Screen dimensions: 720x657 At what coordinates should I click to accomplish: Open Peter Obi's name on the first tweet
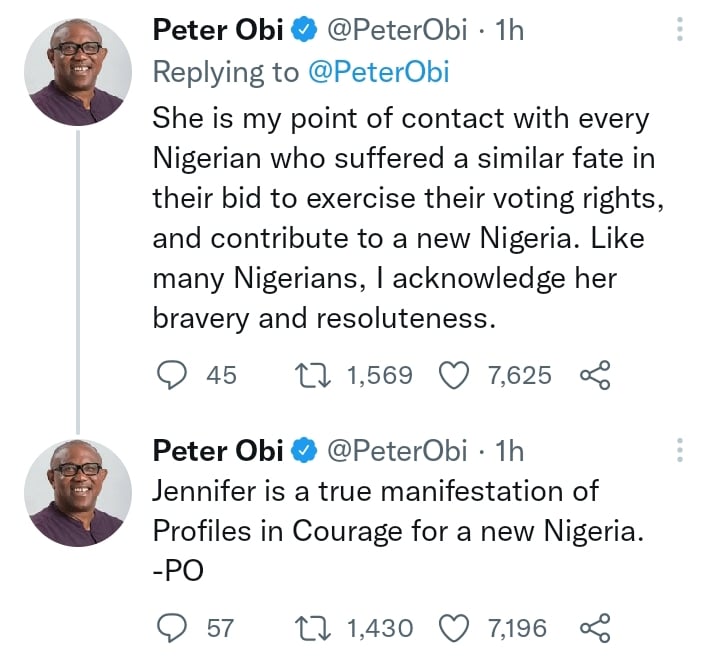pyautogui.click(x=217, y=31)
